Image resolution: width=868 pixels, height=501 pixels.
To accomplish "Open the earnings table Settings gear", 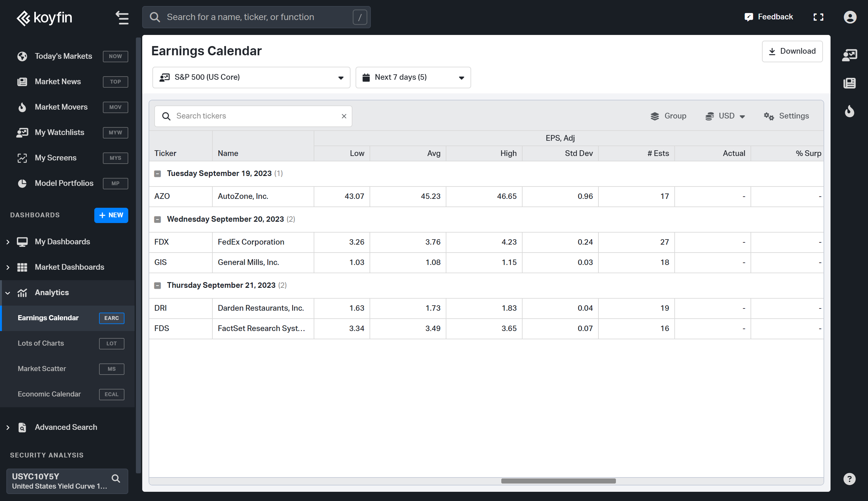I will point(786,116).
